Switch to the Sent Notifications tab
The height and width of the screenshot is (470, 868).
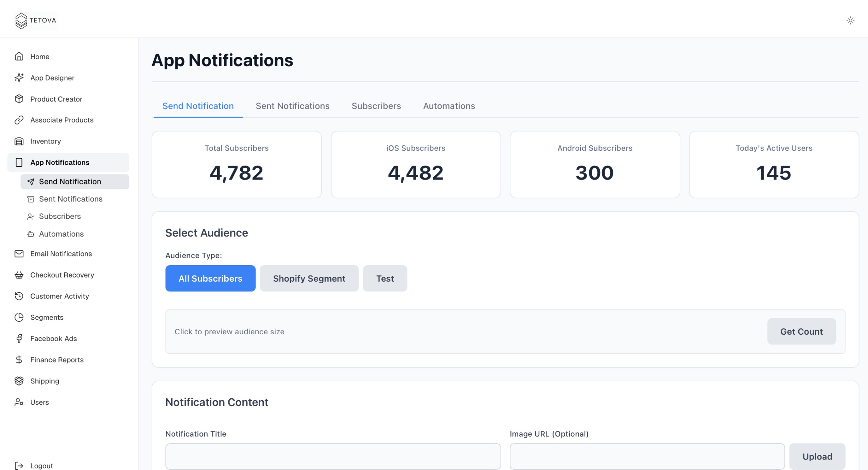292,106
